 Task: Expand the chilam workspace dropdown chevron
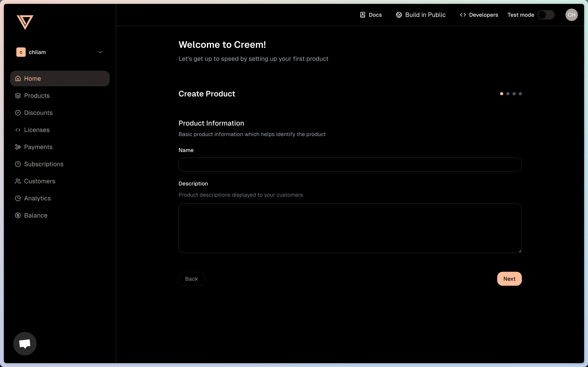pos(100,52)
